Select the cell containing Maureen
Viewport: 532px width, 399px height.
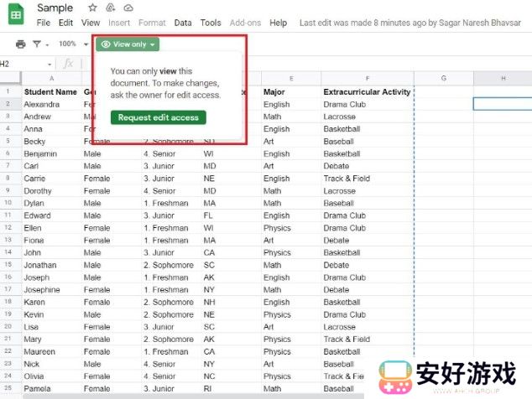(x=52, y=351)
